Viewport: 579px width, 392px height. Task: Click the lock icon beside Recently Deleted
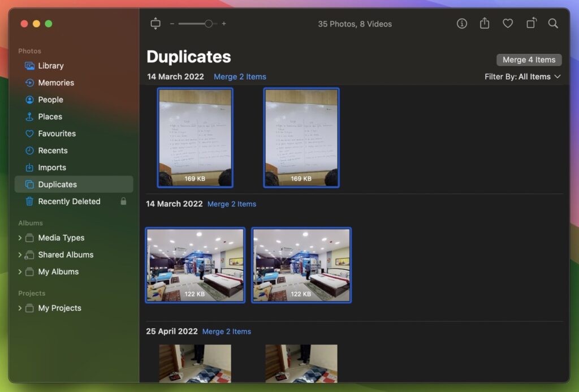[x=123, y=201]
